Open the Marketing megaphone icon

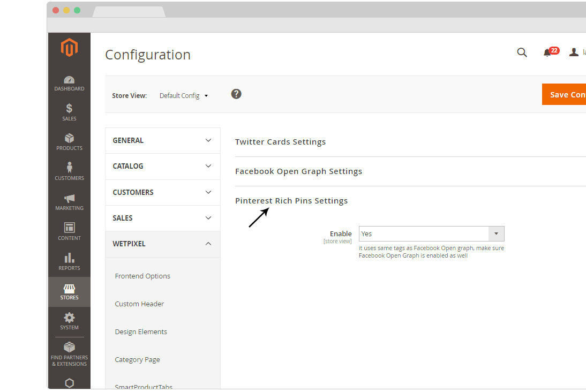(69, 198)
